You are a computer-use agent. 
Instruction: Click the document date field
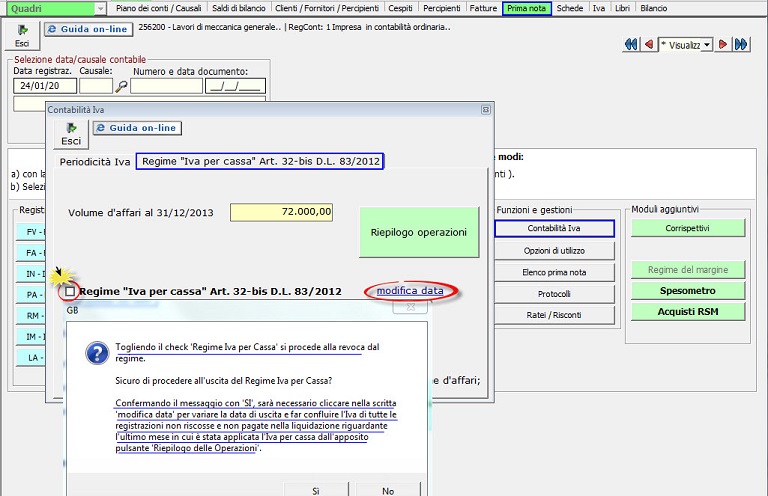pos(236,86)
